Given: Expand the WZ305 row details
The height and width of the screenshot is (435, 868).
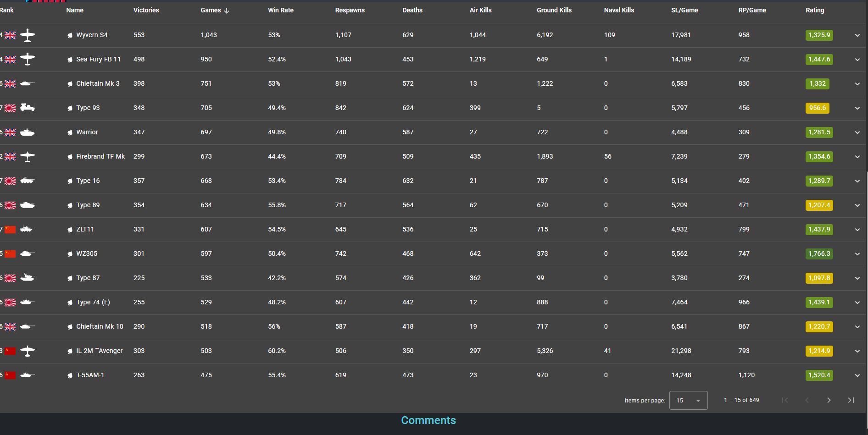Looking at the screenshot, I should [857, 254].
